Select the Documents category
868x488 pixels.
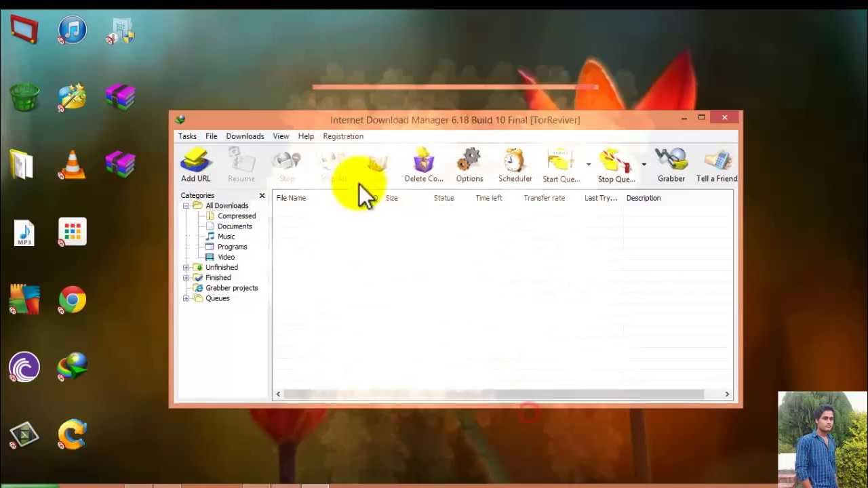click(x=235, y=226)
